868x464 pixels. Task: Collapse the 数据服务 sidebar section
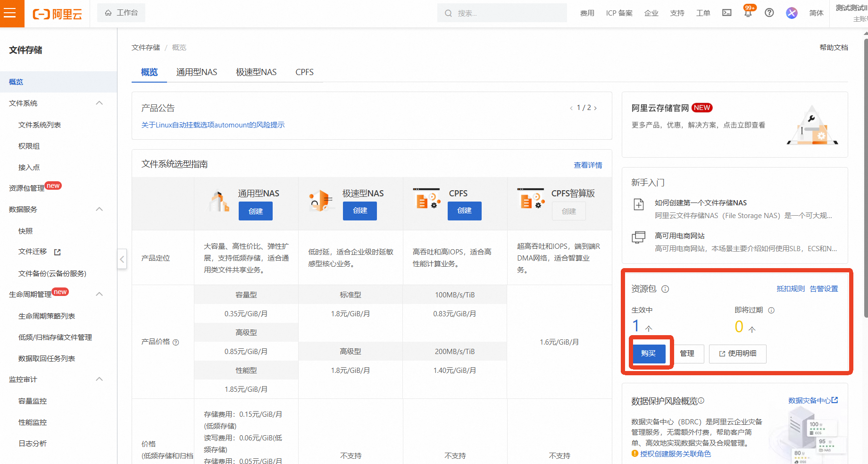(99, 209)
